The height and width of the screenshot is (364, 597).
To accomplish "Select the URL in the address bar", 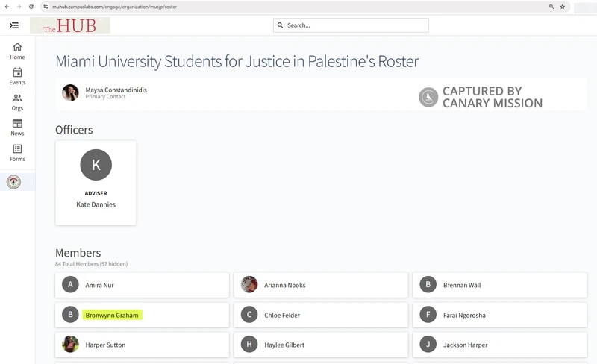I will [115, 7].
